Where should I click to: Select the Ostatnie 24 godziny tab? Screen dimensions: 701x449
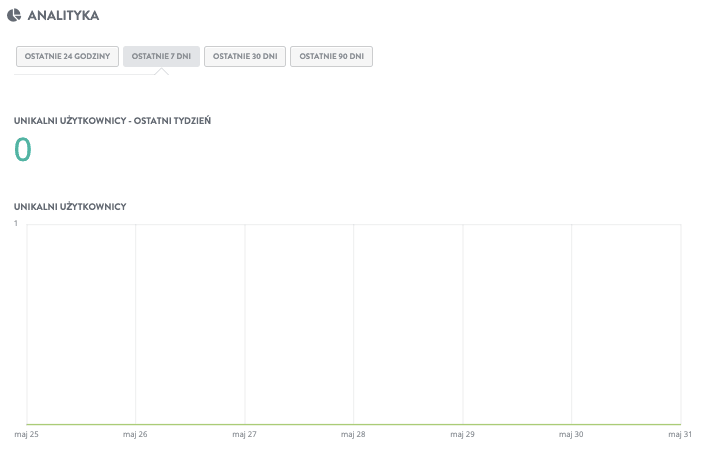[x=68, y=56]
